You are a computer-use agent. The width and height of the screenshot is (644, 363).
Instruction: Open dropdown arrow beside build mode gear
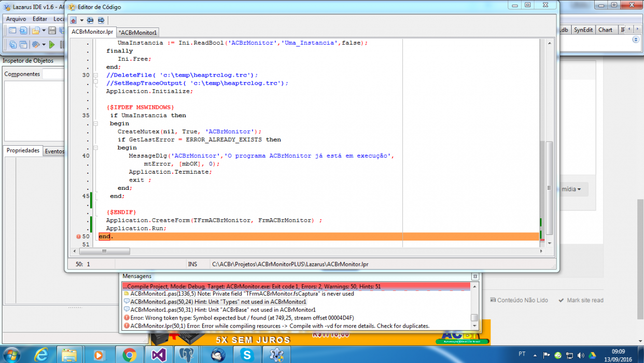click(43, 45)
